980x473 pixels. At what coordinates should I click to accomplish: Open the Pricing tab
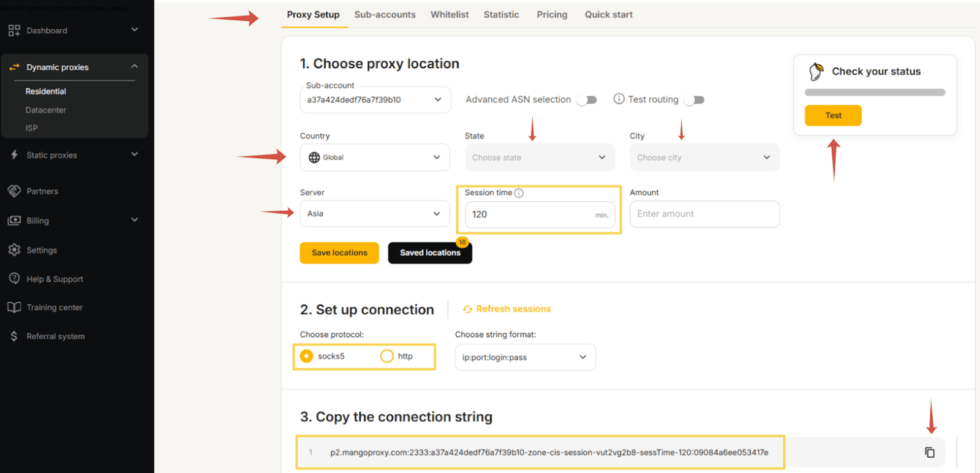point(551,14)
